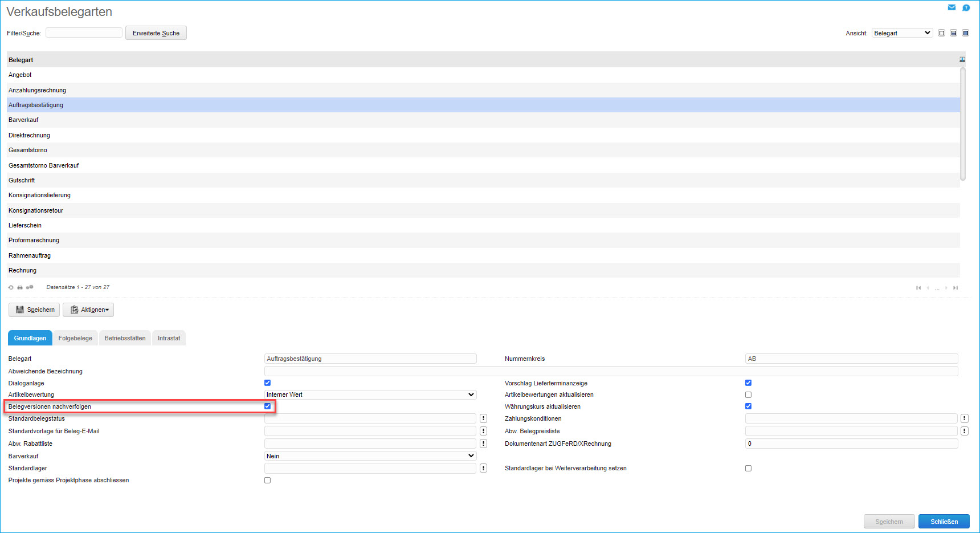The height and width of the screenshot is (533, 980).
Task: Jump to first page of records
Action: 918,288
